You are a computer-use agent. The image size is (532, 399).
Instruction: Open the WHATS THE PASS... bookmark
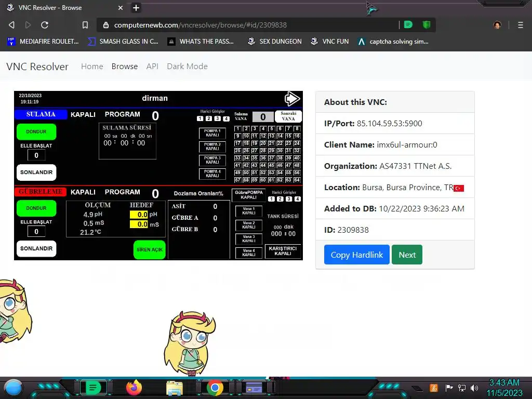(x=201, y=42)
